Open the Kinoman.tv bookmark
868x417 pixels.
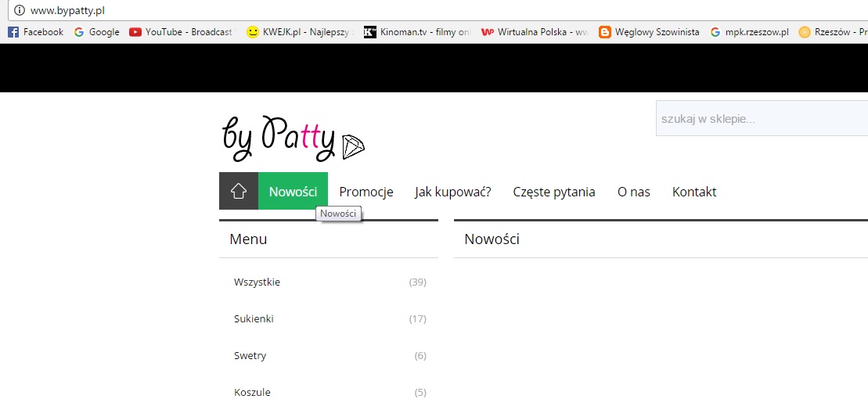tap(418, 32)
